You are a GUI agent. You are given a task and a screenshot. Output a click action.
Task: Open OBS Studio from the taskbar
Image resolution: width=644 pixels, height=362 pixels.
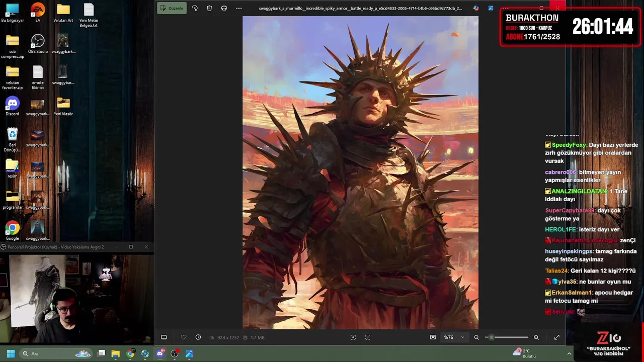point(175,353)
